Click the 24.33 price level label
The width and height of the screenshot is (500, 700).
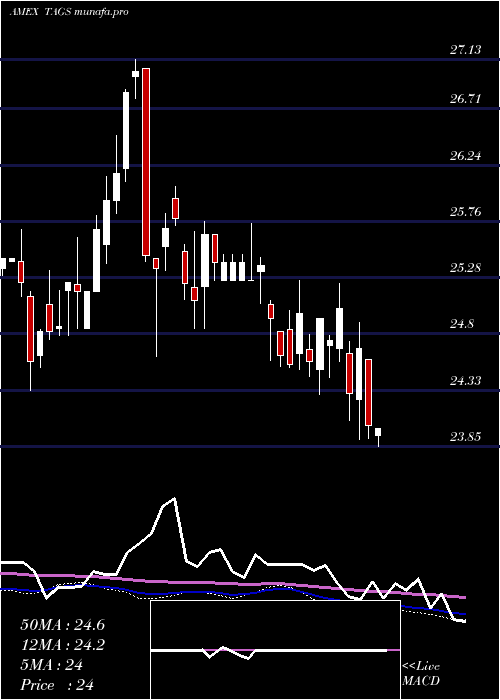(x=466, y=381)
